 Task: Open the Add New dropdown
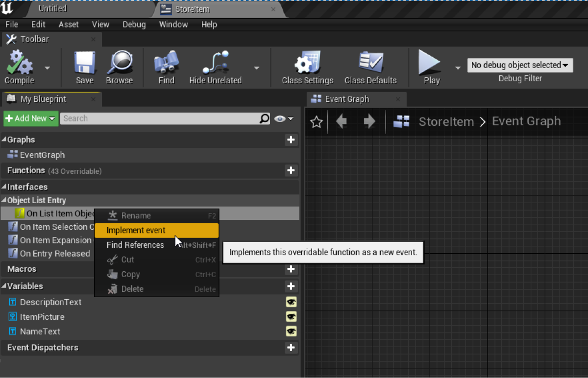[30, 118]
